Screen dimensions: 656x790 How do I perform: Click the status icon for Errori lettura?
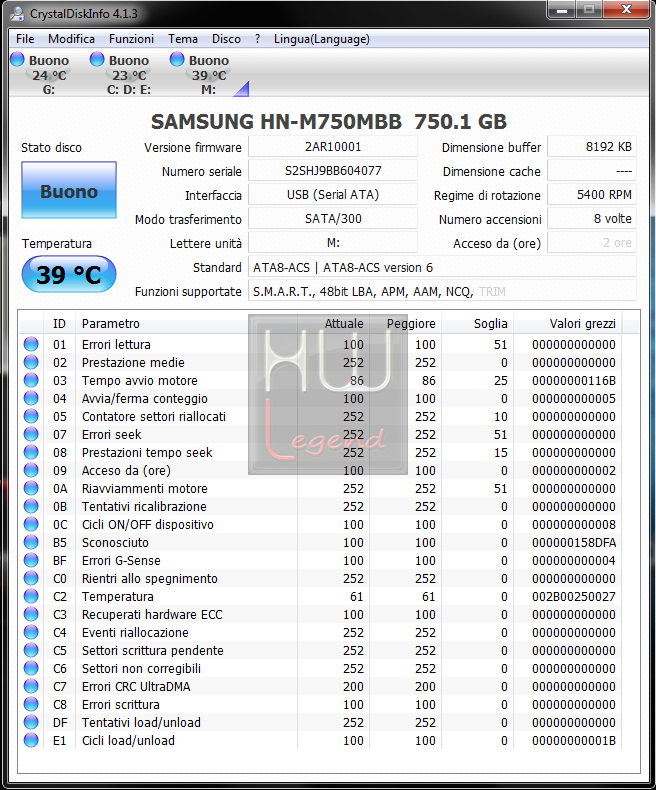(31, 344)
